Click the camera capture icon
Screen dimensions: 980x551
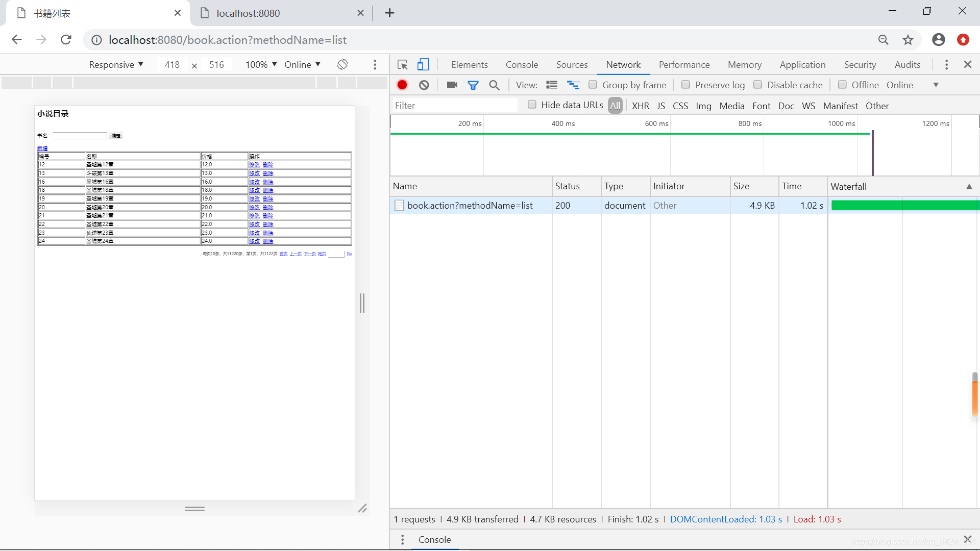452,85
